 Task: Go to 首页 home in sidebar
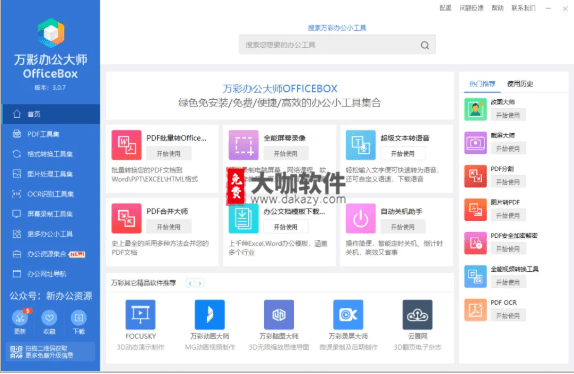coord(50,114)
